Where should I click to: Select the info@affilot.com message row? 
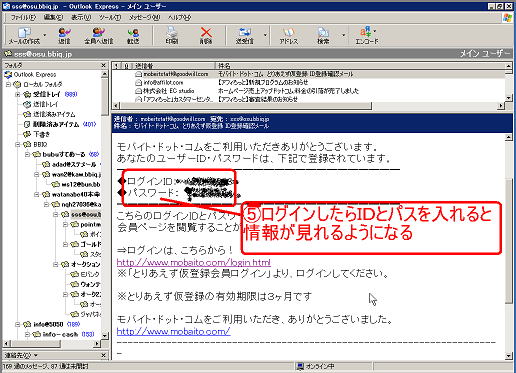(x=308, y=82)
